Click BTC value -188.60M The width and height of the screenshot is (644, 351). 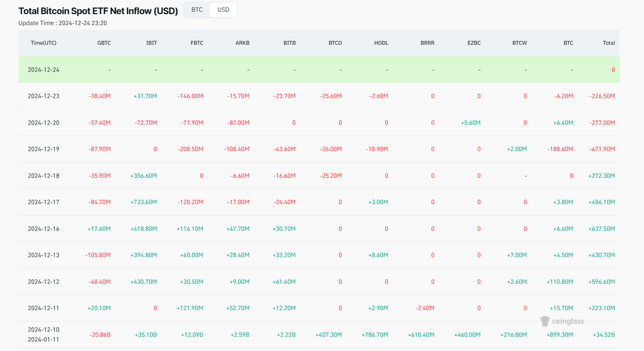point(560,149)
